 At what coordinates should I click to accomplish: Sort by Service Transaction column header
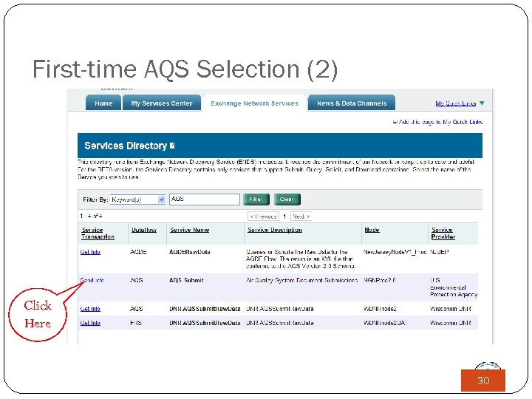[98, 233]
